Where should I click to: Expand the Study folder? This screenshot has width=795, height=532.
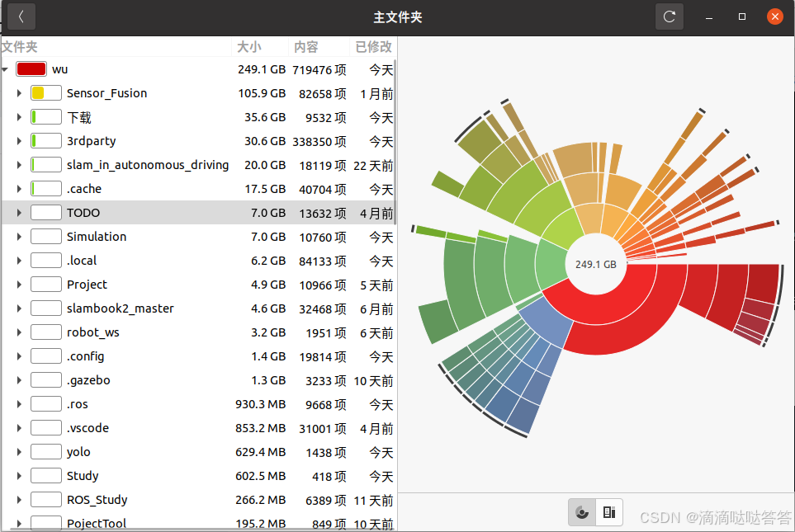pyautogui.click(x=19, y=476)
